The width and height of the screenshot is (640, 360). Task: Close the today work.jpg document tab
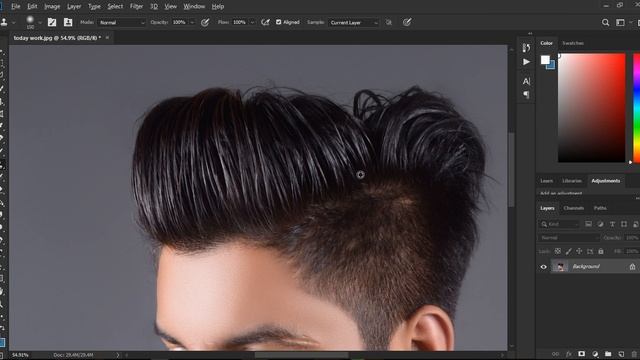tap(107, 38)
